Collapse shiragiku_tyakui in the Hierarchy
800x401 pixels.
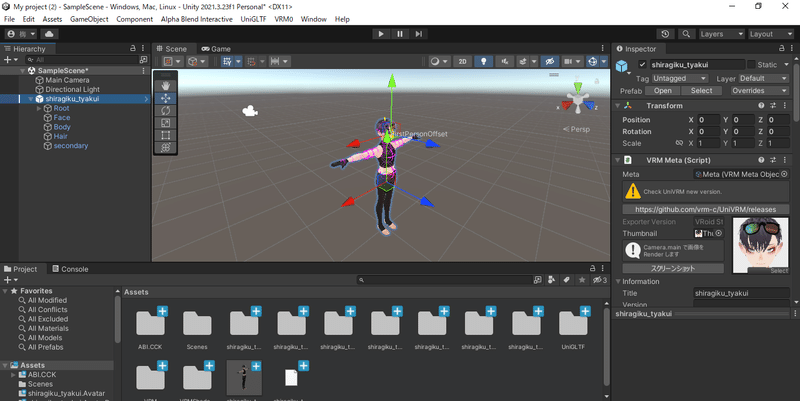pos(31,99)
